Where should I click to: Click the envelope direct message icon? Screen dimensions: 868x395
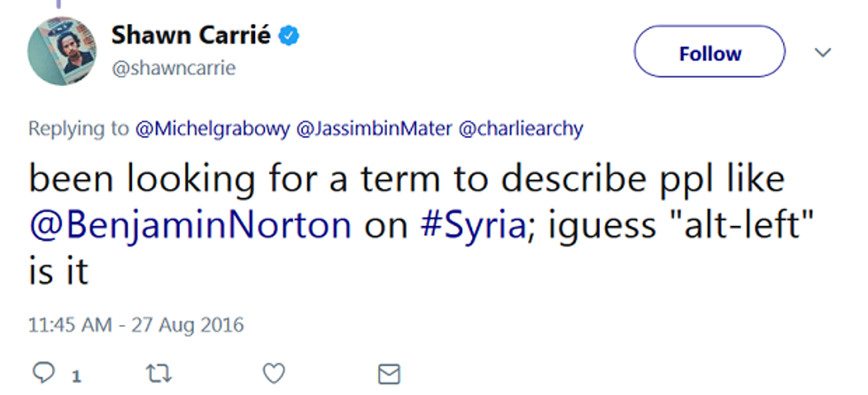click(x=389, y=373)
